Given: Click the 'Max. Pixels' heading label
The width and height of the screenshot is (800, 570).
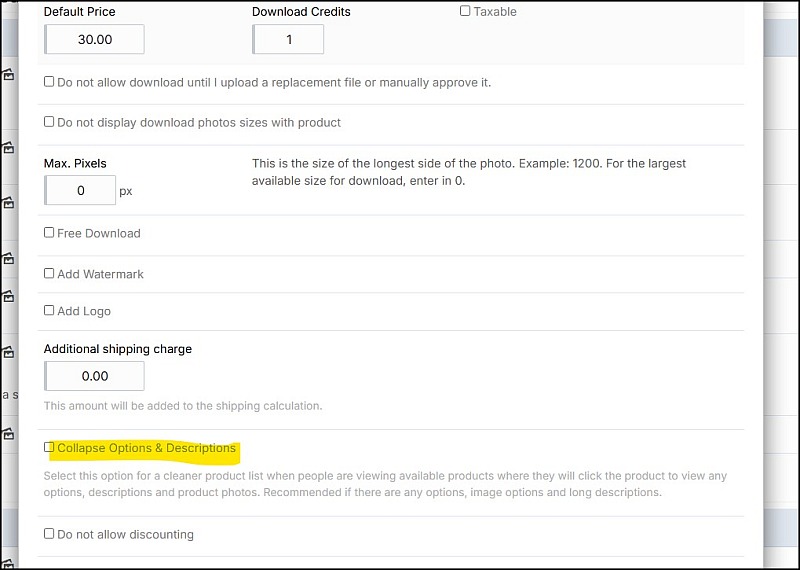Looking at the screenshot, I should coord(75,163).
